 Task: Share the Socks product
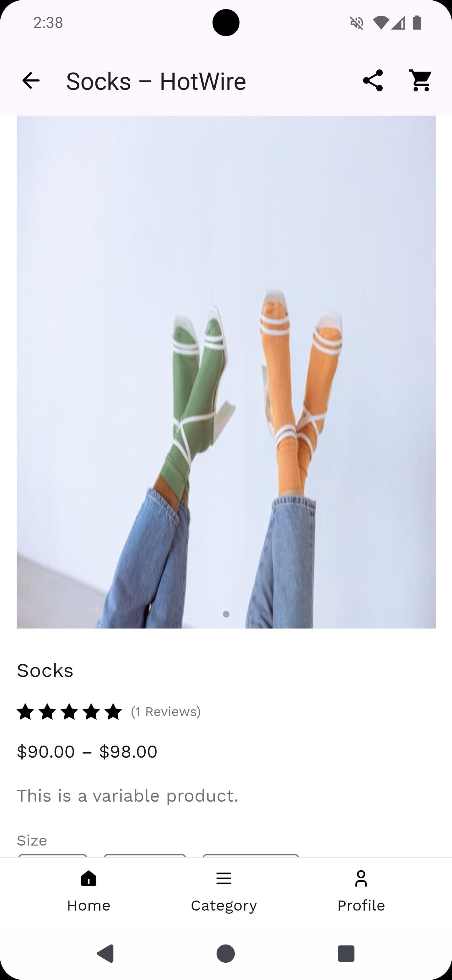click(x=373, y=81)
